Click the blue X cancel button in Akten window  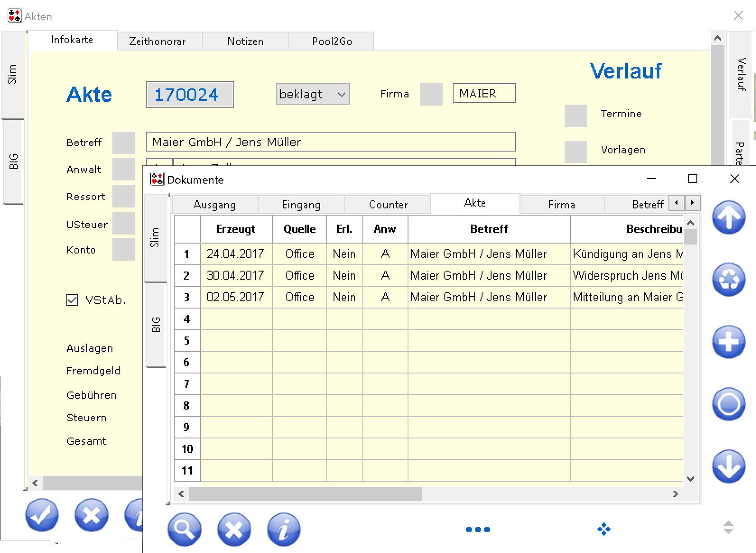92,515
